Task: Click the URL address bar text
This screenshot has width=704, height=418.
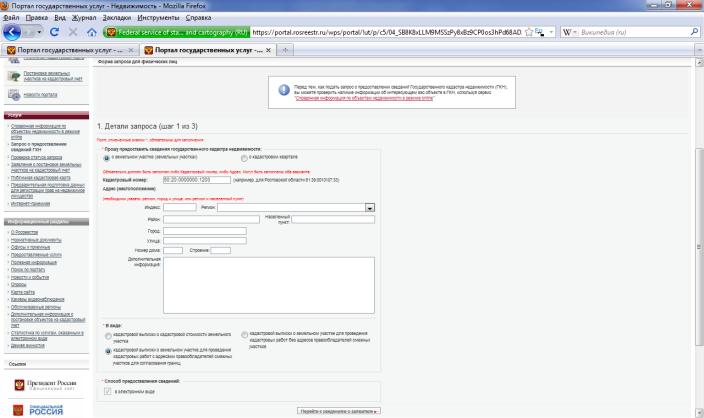Action: click(x=387, y=32)
